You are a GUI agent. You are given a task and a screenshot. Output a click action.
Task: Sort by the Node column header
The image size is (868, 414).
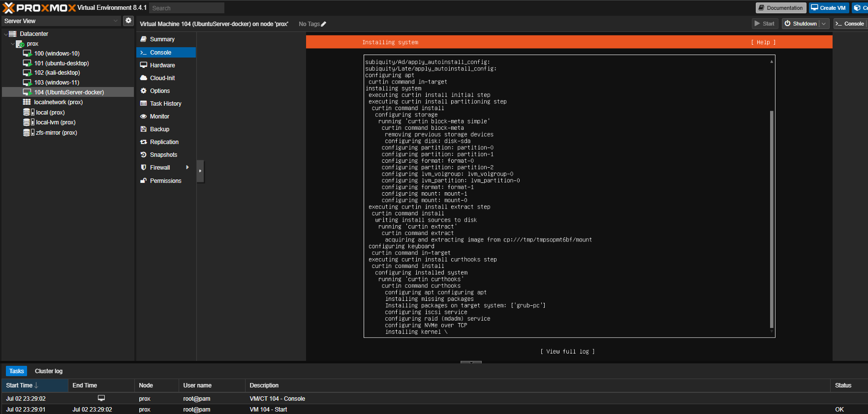pyautogui.click(x=156, y=385)
